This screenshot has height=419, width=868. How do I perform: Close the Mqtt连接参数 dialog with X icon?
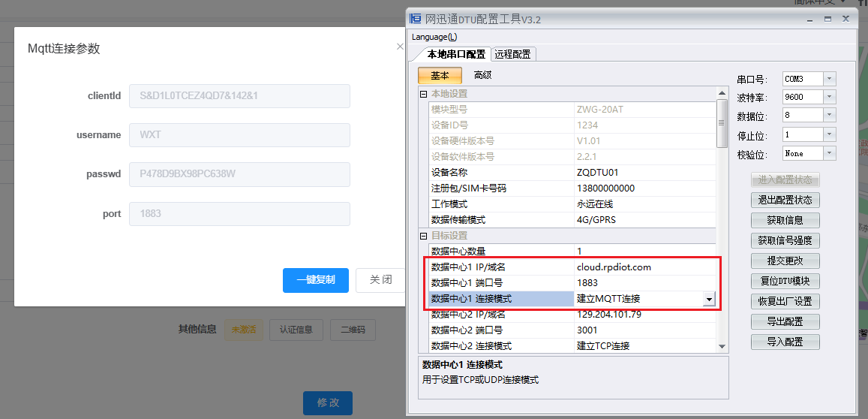(x=400, y=47)
